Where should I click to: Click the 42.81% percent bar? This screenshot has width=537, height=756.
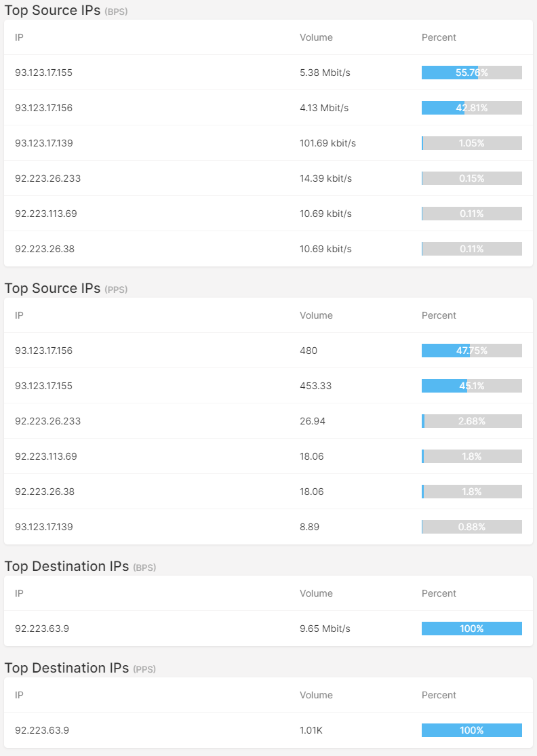pyautogui.click(x=471, y=108)
